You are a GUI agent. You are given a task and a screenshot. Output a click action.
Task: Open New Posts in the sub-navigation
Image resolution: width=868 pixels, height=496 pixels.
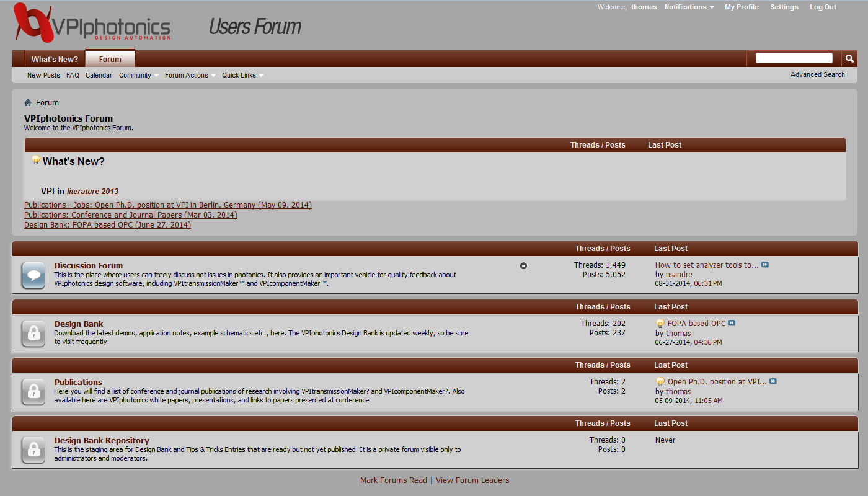43,75
